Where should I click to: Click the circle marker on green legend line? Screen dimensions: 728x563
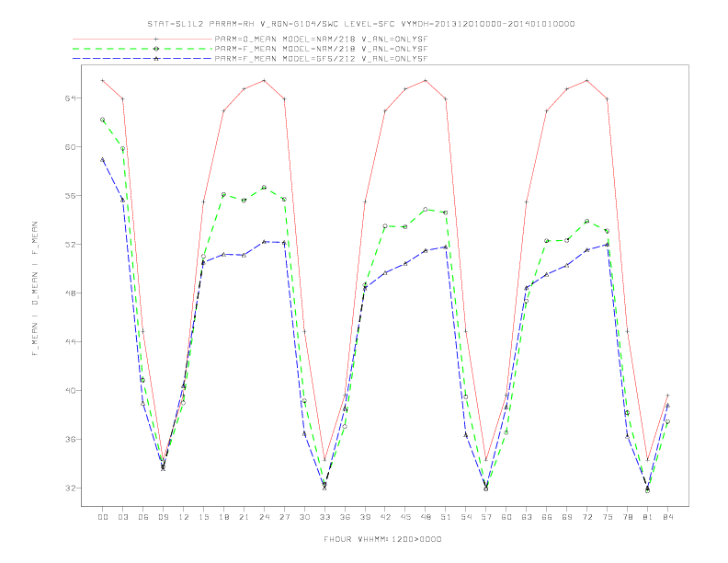[x=156, y=49]
